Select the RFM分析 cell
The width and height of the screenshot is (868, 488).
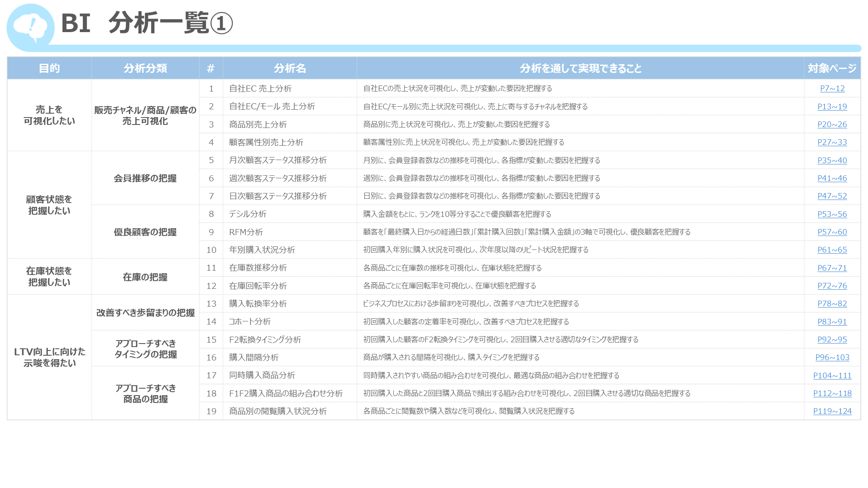coord(290,232)
